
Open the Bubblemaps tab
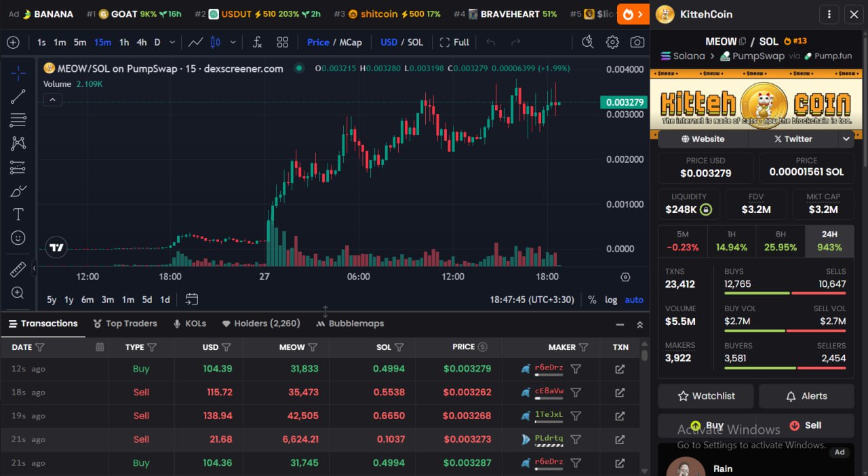pos(350,323)
